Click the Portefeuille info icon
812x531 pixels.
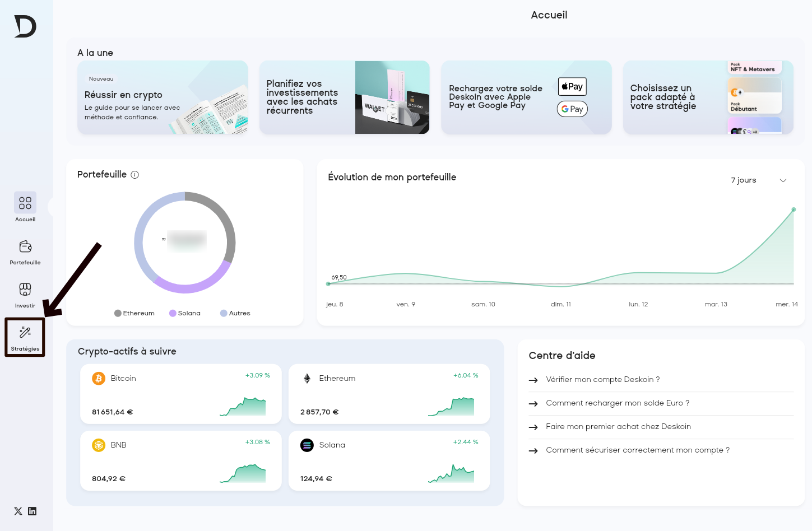135,175
